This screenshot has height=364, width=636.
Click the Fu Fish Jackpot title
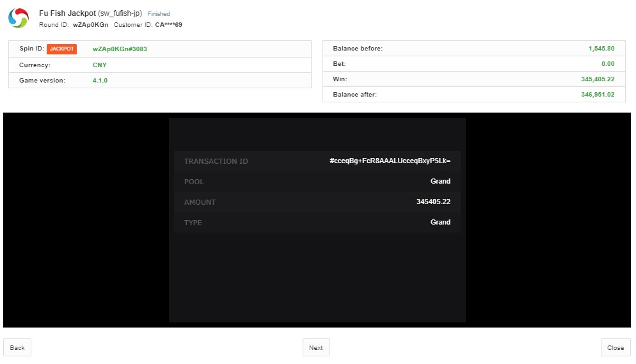[67, 13]
